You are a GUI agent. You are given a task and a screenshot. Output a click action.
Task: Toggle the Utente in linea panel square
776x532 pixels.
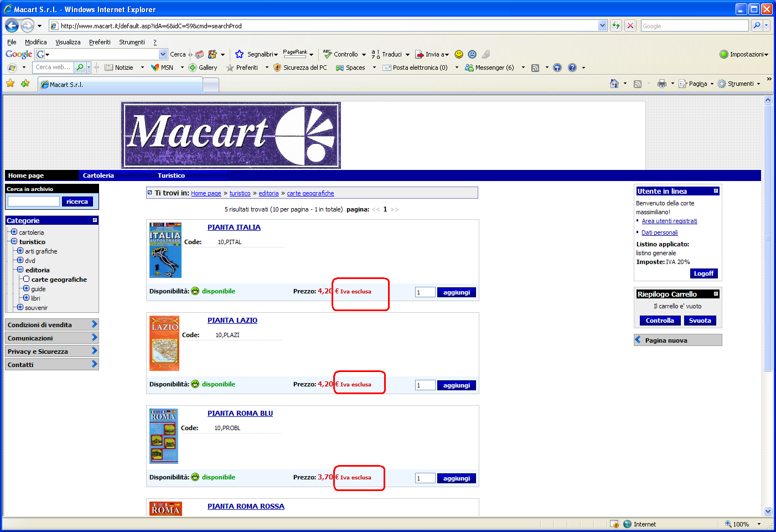tap(716, 191)
